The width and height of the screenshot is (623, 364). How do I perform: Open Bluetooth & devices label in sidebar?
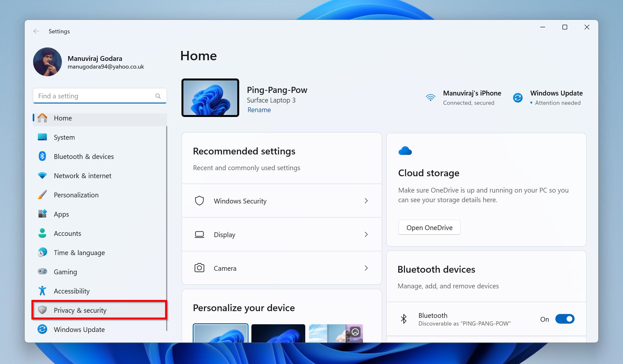pyautogui.click(x=84, y=156)
